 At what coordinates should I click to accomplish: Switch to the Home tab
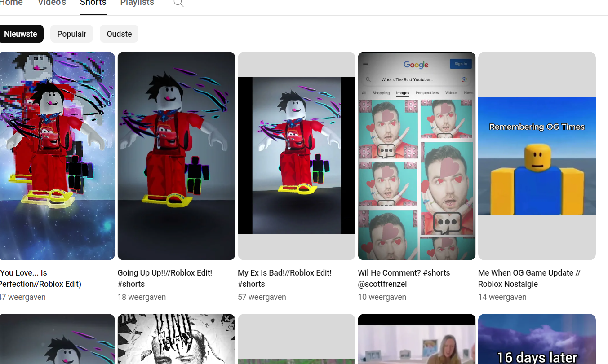click(11, 3)
